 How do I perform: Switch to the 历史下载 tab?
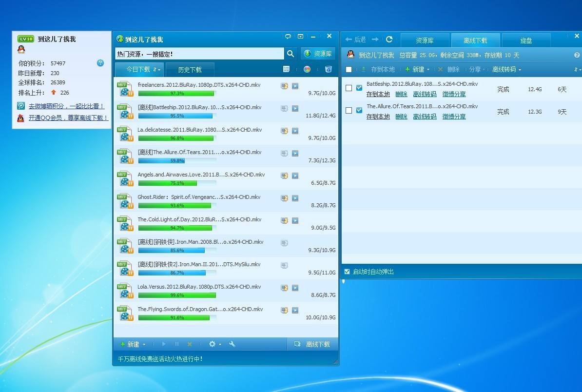pyautogui.click(x=190, y=70)
